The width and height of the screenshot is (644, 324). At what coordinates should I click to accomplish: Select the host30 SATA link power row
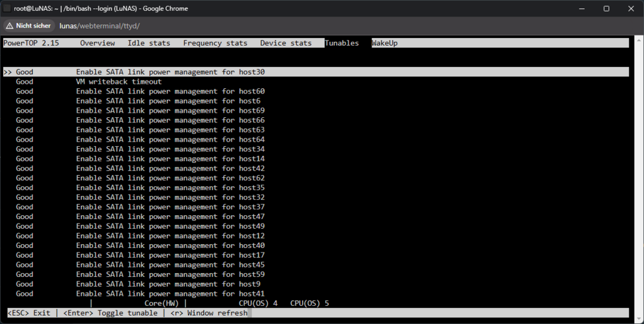click(x=316, y=72)
